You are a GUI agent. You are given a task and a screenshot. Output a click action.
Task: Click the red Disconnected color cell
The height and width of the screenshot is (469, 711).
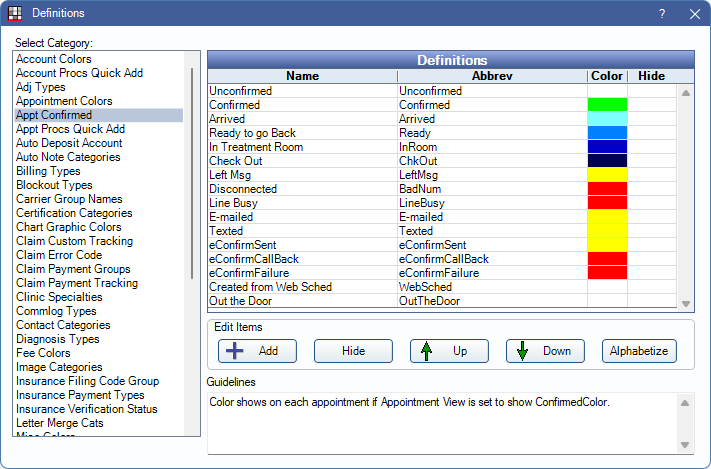click(x=607, y=188)
